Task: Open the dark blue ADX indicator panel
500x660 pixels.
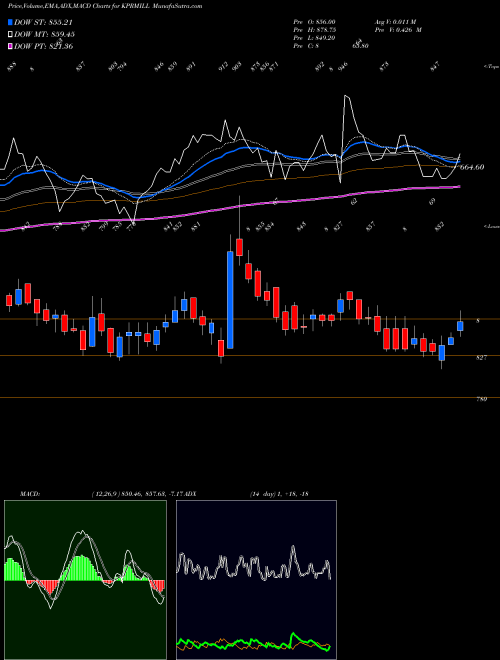Action: (x=256, y=580)
